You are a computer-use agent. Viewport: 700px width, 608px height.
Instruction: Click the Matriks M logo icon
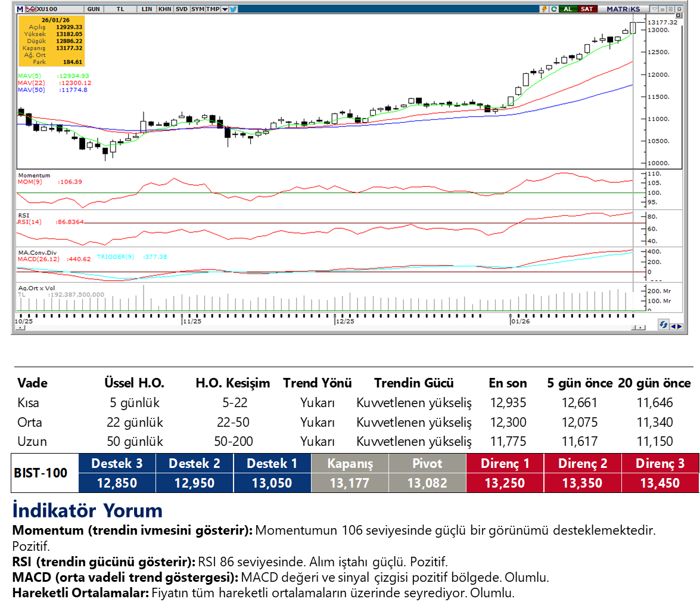click(x=20, y=9)
